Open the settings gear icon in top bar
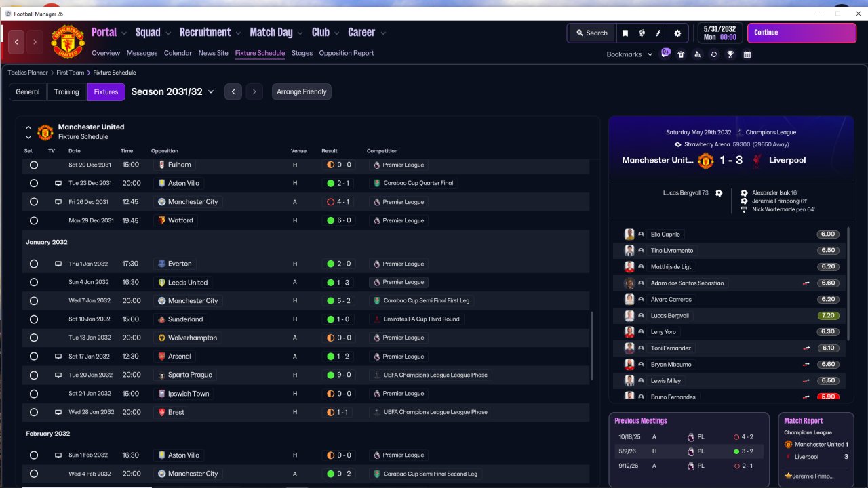868x488 pixels. (677, 33)
